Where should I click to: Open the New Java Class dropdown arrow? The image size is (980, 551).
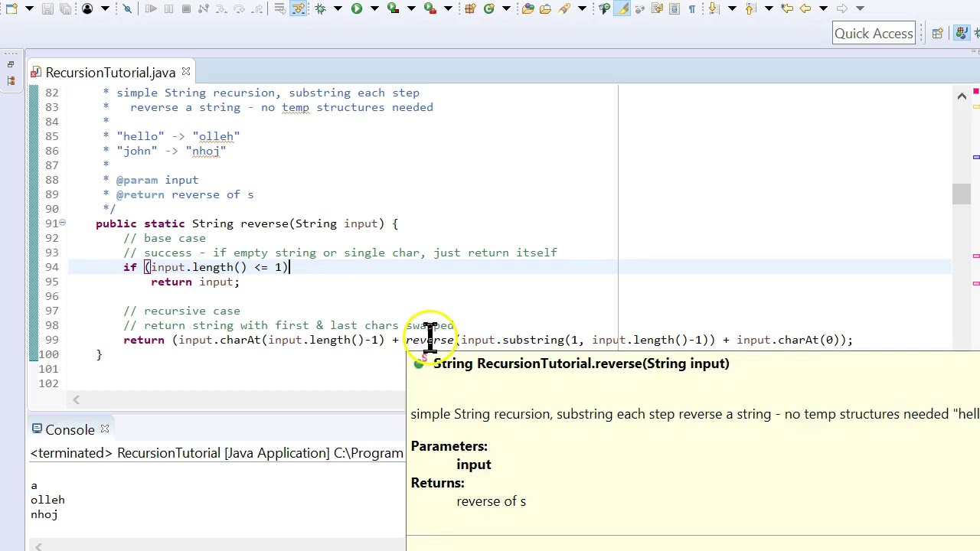coord(506,8)
